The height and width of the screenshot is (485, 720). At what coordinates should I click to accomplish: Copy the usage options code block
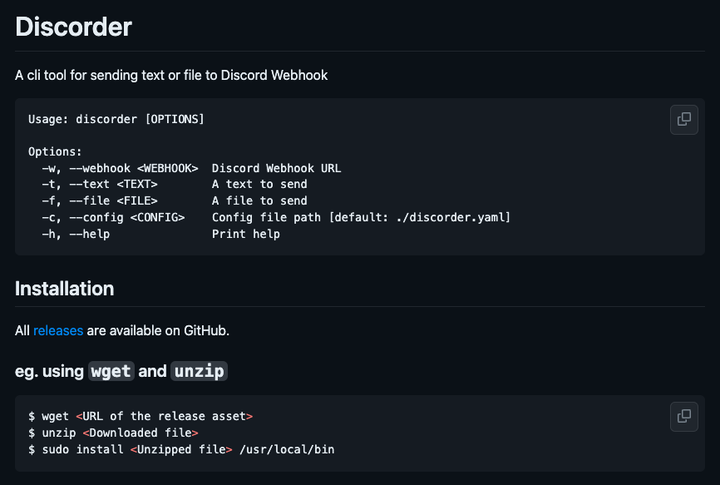[x=684, y=119]
